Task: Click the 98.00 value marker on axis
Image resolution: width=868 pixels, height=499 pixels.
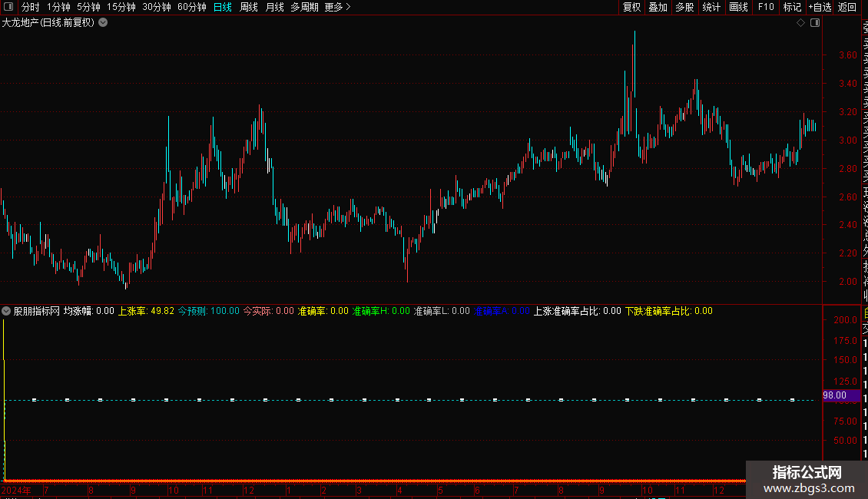Action: [840, 395]
